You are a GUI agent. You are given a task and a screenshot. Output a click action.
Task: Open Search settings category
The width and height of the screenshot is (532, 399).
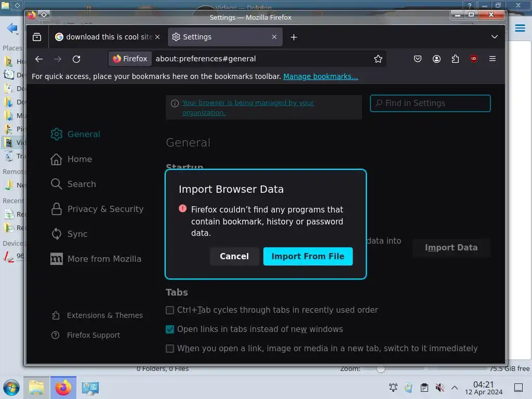(x=73, y=184)
